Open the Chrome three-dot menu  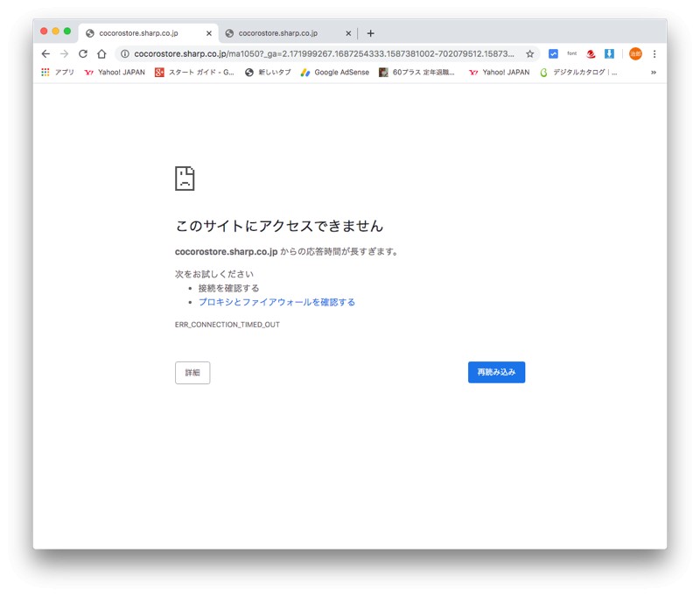click(x=654, y=53)
